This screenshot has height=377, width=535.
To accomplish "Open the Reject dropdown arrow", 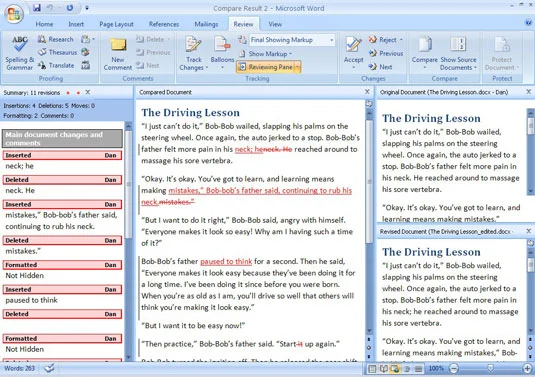I will click(x=401, y=40).
